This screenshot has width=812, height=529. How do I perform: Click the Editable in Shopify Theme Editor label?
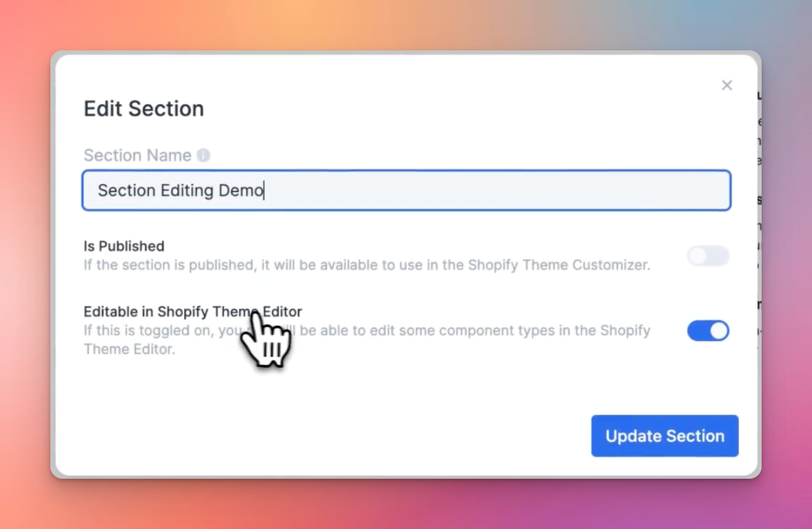pos(193,311)
